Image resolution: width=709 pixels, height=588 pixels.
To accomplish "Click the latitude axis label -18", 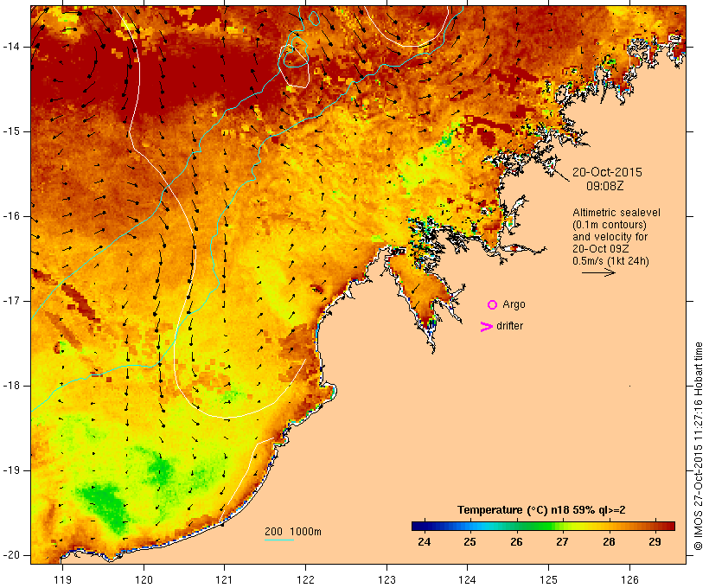I will click(x=11, y=386).
